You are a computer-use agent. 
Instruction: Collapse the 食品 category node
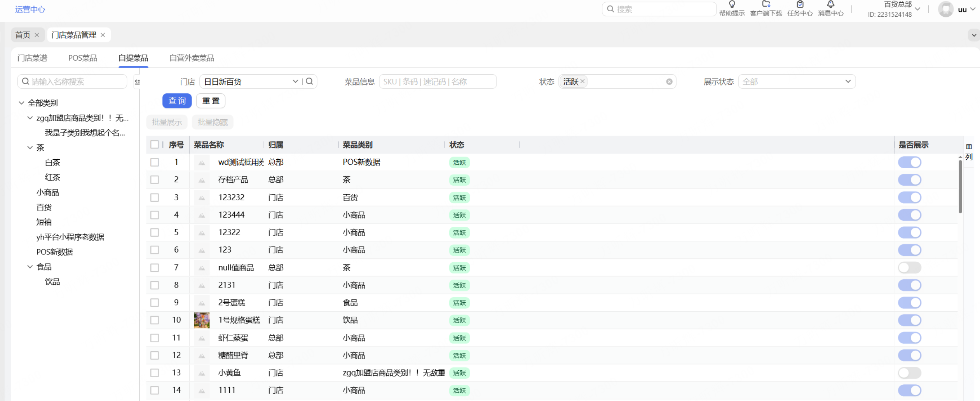[x=30, y=267]
